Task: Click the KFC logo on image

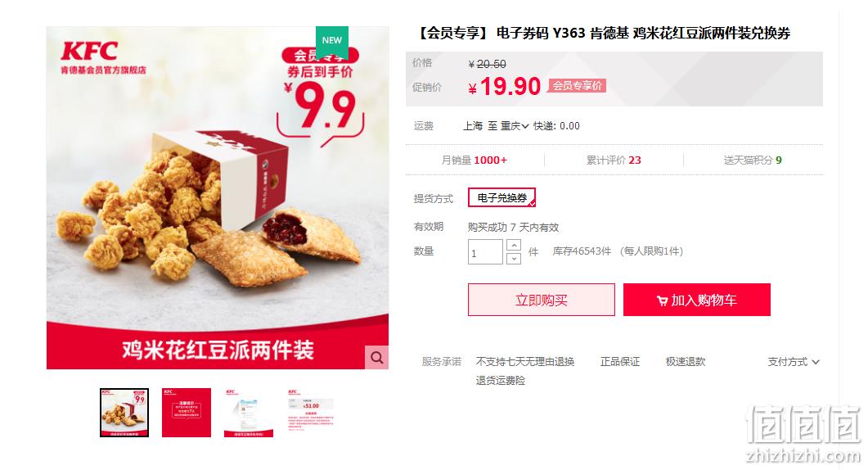Action: coord(89,51)
